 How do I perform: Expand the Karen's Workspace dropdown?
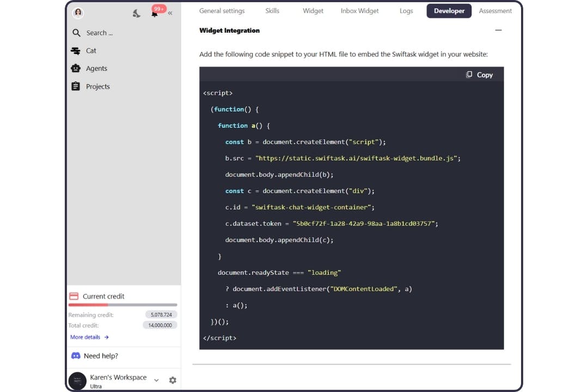[x=156, y=381]
